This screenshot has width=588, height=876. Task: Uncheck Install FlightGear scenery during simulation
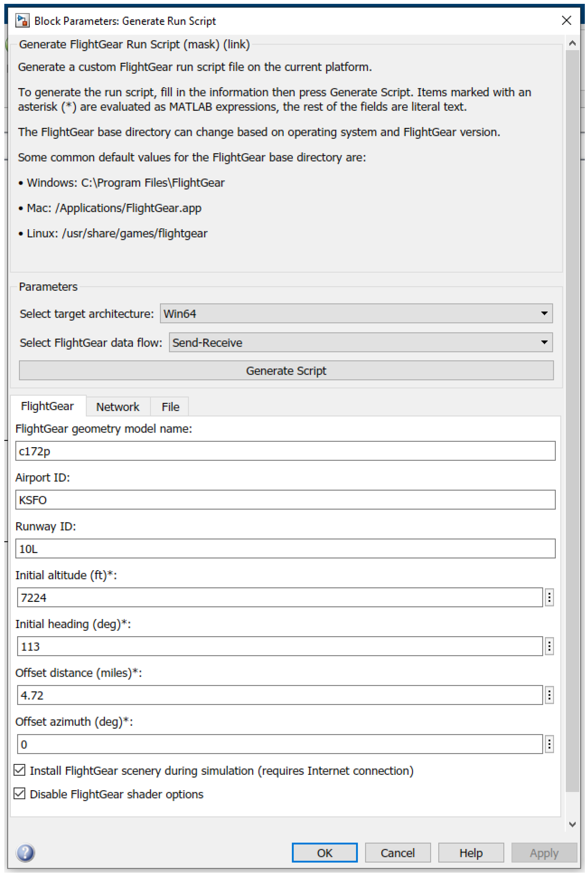(19, 770)
